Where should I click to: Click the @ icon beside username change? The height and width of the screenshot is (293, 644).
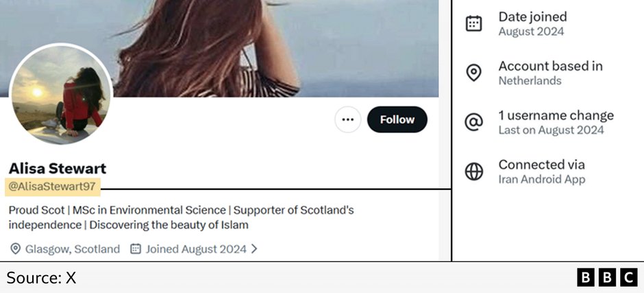[473, 122]
